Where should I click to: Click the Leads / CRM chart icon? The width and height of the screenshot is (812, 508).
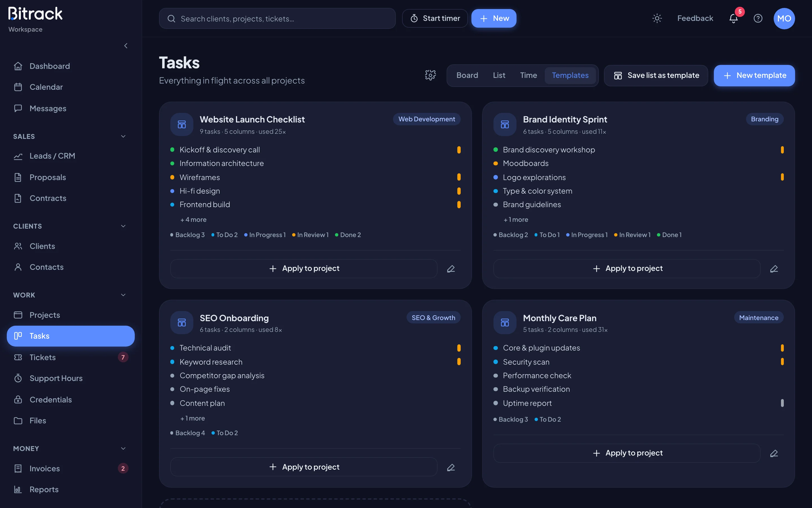click(18, 156)
